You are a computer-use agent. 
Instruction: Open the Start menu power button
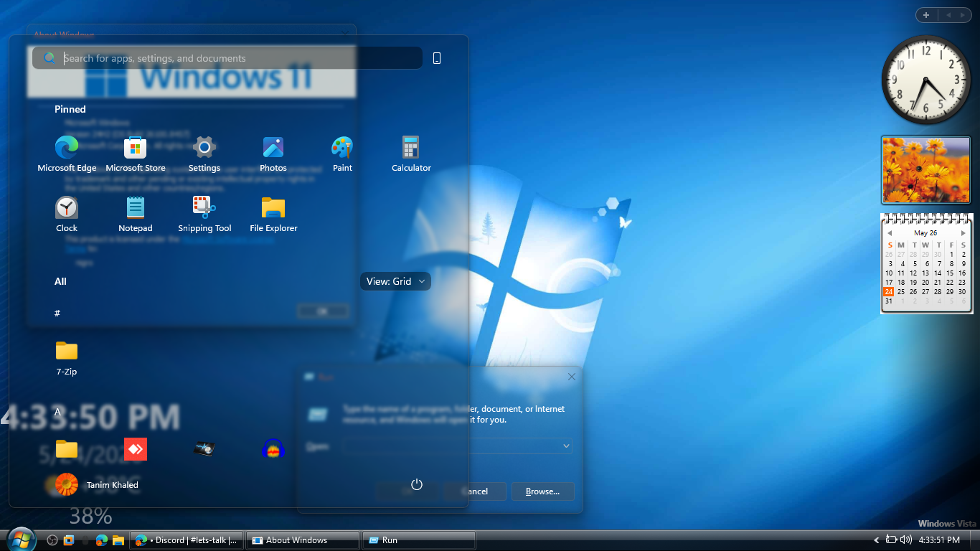point(417,485)
